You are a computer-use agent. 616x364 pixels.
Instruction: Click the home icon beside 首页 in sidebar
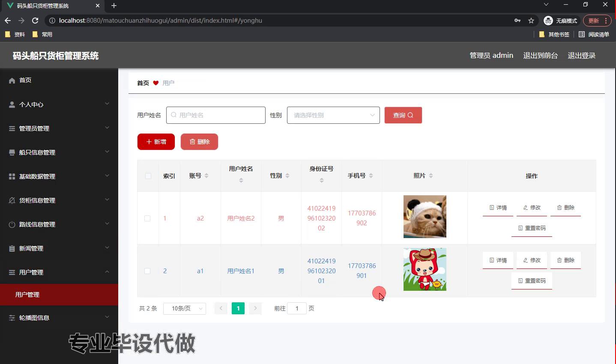(x=12, y=81)
